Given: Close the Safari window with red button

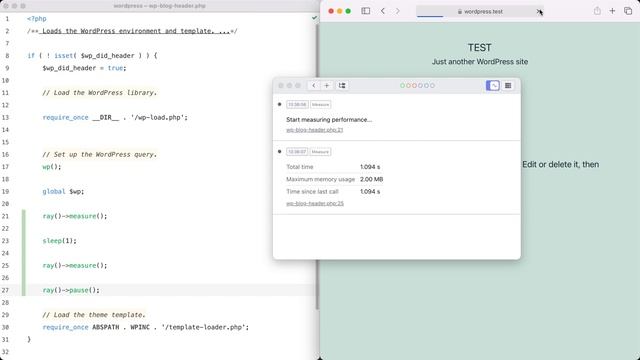Looking at the screenshot, I should click(x=331, y=11).
